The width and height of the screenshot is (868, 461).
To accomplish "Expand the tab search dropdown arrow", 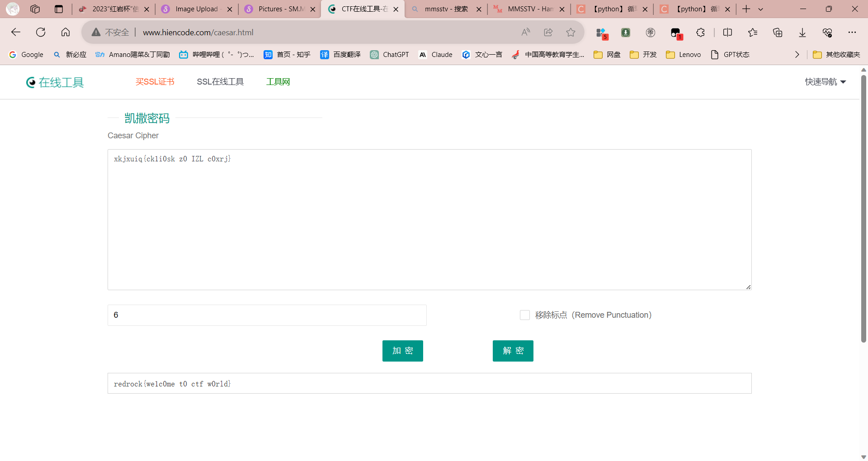I will [761, 9].
